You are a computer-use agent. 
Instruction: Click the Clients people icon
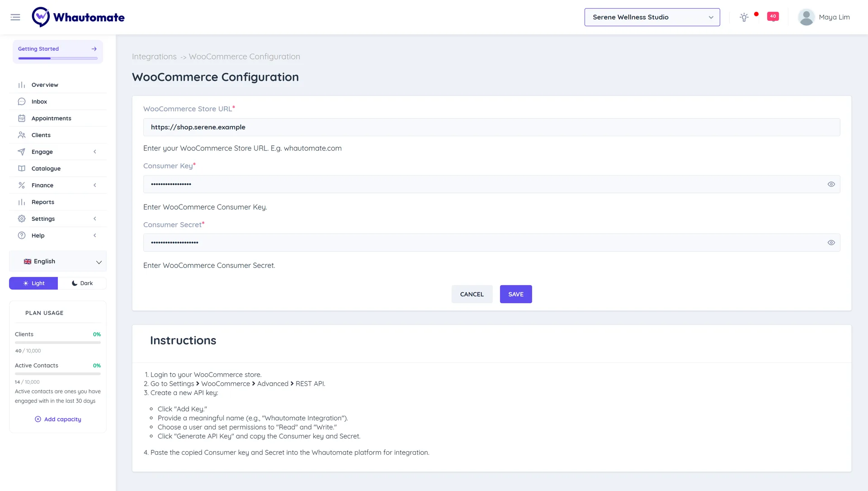(22, 135)
